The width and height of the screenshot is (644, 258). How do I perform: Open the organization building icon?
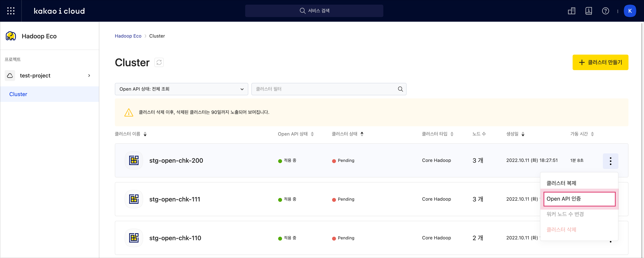[x=571, y=11]
